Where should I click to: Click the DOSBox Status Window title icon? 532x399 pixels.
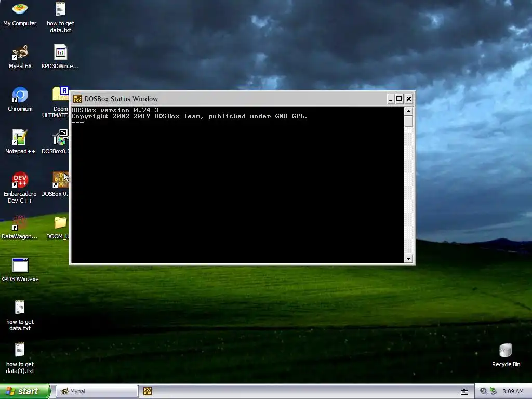tap(77, 99)
